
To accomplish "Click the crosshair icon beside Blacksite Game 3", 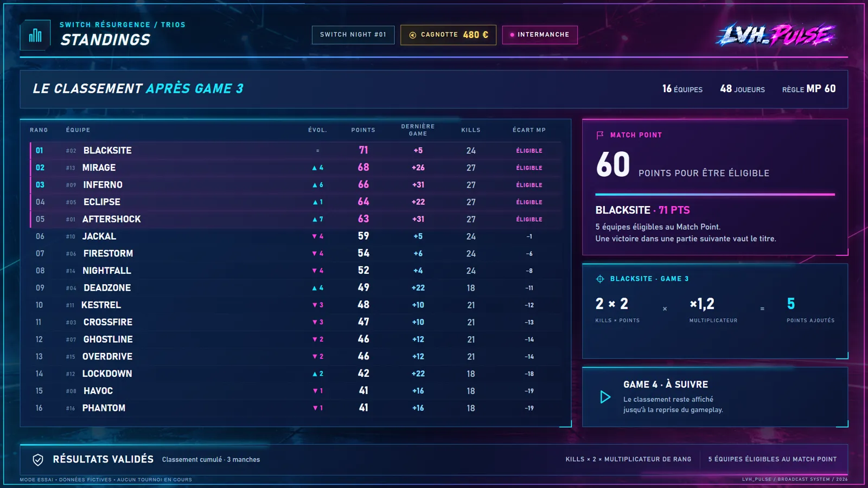I will [600, 279].
